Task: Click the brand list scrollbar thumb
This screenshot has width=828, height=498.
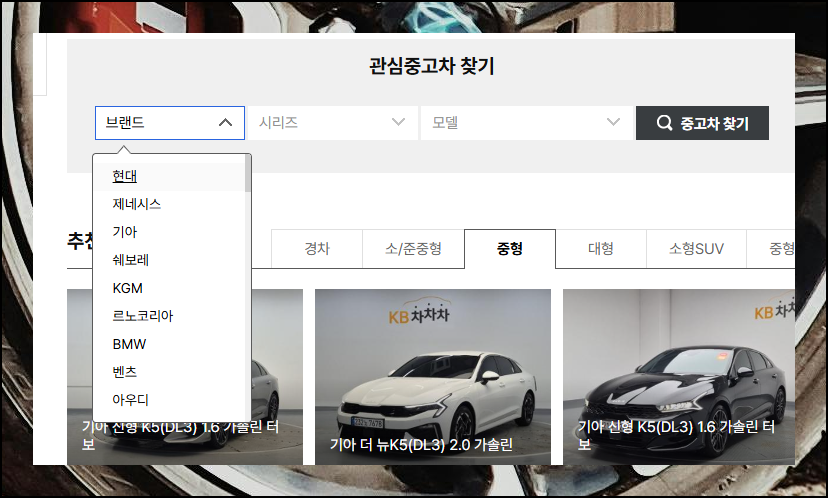Action: click(248, 173)
